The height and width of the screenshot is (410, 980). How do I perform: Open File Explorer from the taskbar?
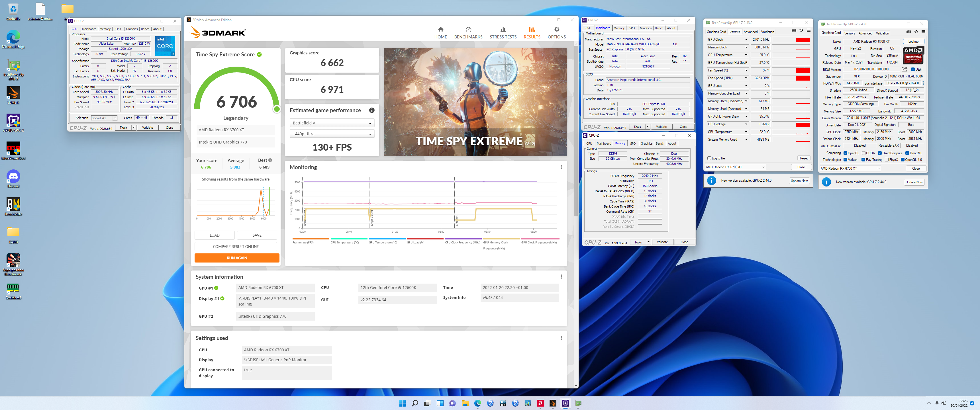click(465, 403)
